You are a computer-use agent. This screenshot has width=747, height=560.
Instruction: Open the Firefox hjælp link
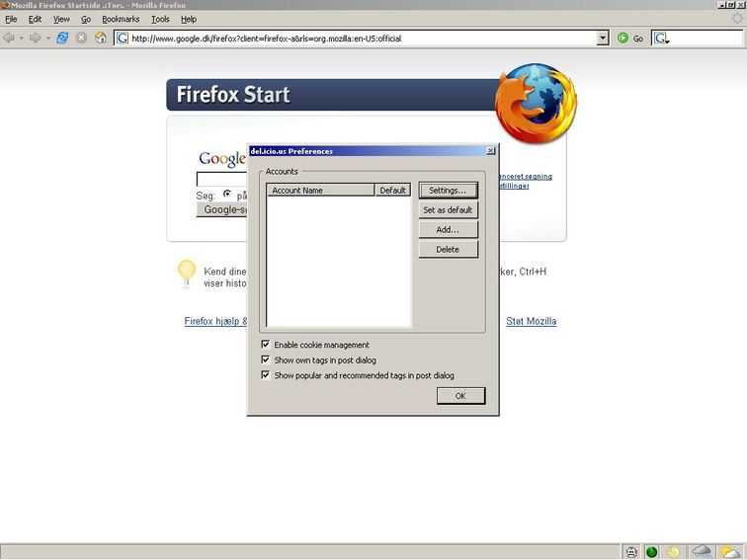(x=215, y=321)
